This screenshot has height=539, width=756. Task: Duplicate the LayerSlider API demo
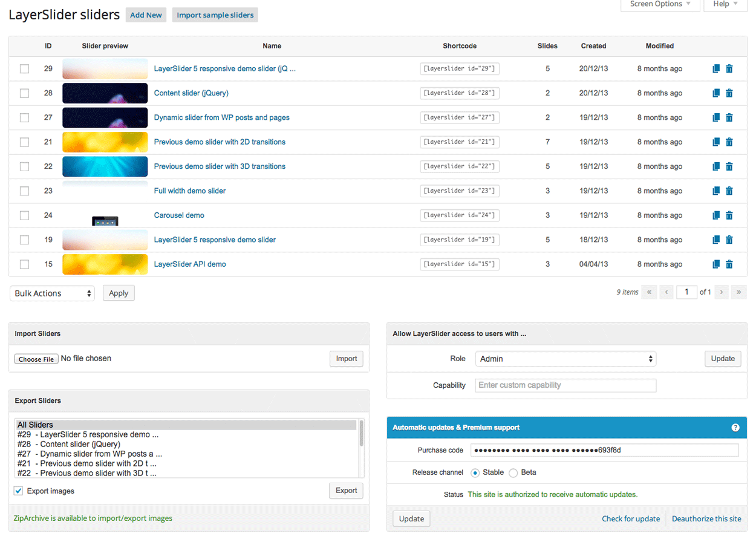pos(716,264)
